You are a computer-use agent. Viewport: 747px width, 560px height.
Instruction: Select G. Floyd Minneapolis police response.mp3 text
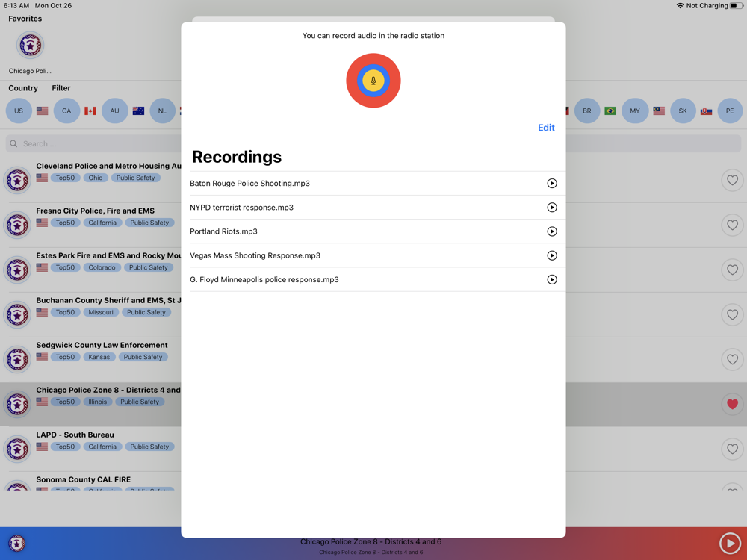264,279
